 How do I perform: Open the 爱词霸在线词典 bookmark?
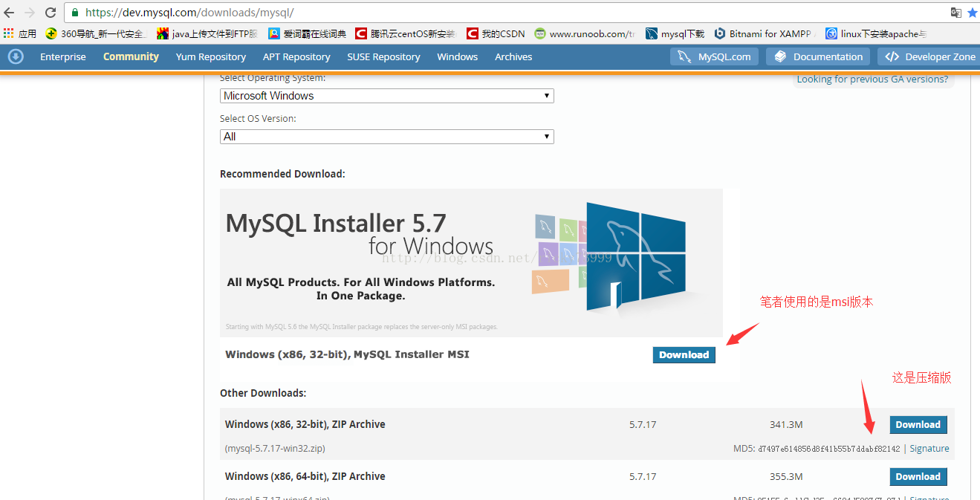(308, 33)
